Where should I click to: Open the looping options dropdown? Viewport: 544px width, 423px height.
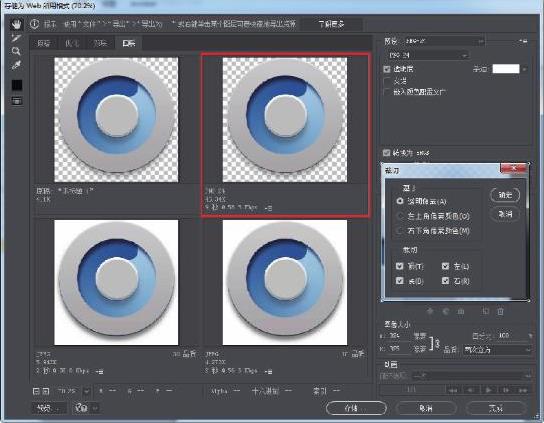pos(471,376)
